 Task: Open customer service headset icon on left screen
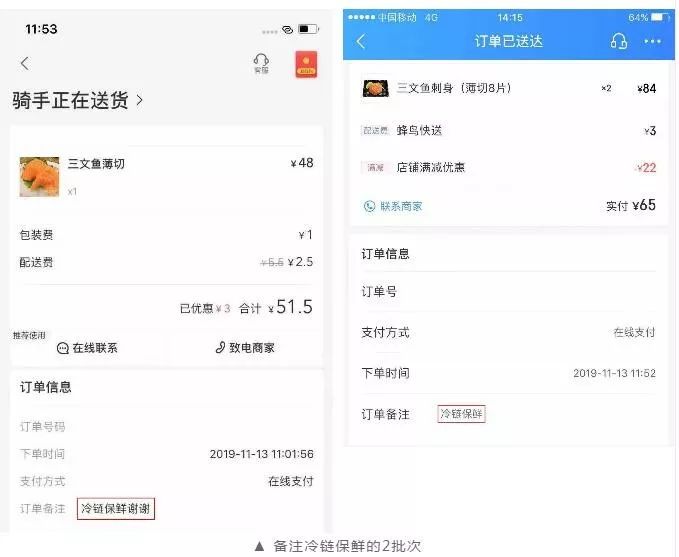[261, 64]
